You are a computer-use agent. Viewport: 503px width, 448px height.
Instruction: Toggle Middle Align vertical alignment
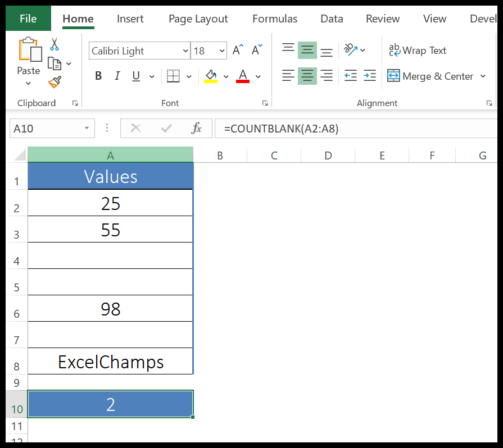[x=307, y=50]
